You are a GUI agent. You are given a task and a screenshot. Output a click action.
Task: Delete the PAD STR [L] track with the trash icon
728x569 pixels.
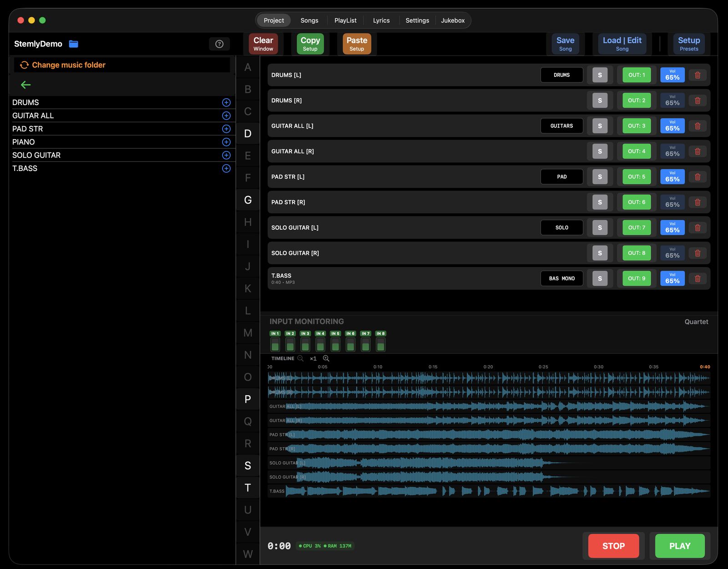click(x=698, y=177)
